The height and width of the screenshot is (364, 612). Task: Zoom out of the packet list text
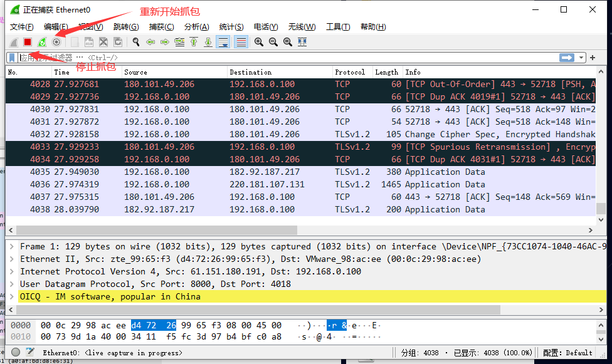point(273,42)
